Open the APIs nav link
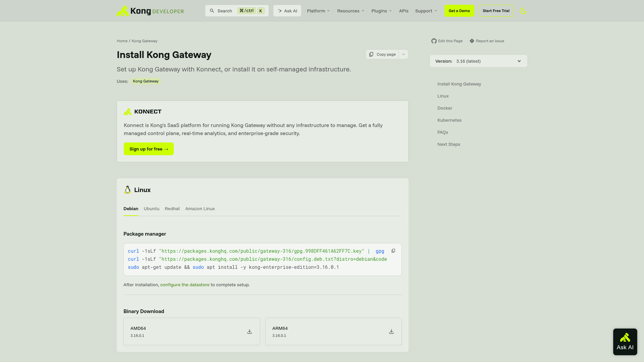644x362 pixels. click(404, 11)
